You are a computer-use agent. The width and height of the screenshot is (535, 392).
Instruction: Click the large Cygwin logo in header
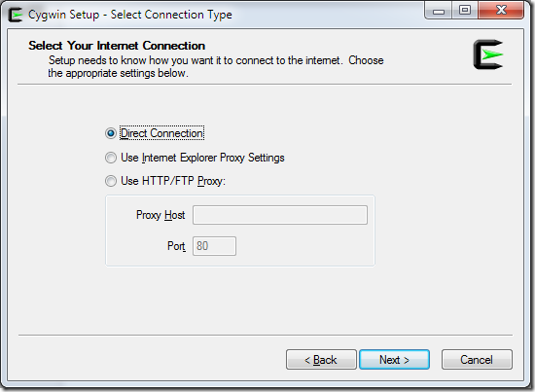click(x=488, y=54)
